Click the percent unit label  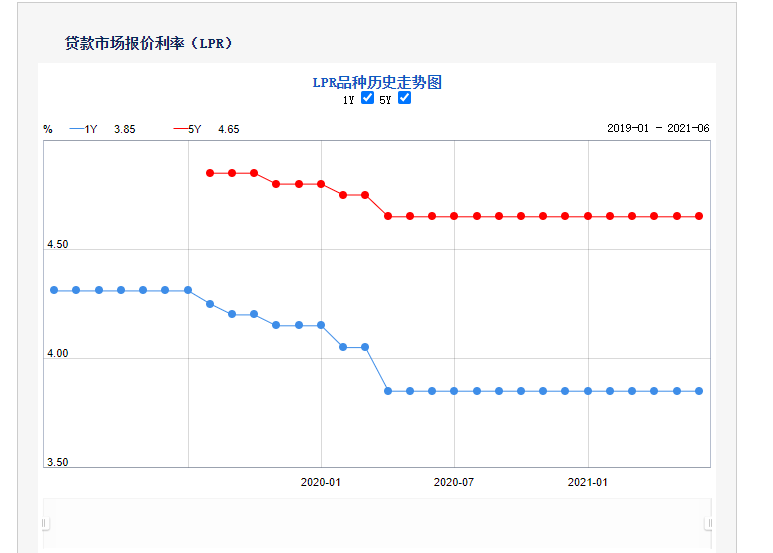click(x=48, y=129)
